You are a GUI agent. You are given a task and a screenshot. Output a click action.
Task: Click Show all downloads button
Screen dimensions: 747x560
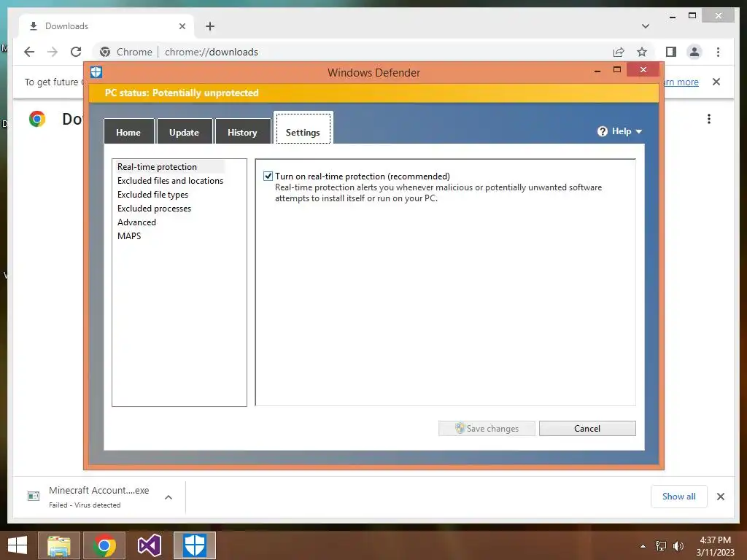tap(679, 496)
